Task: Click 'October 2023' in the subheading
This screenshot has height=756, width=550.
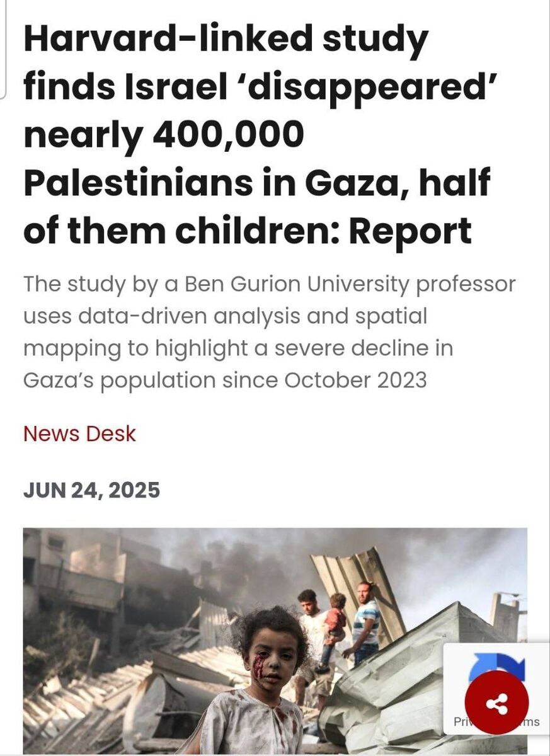Action: [x=355, y=381]
